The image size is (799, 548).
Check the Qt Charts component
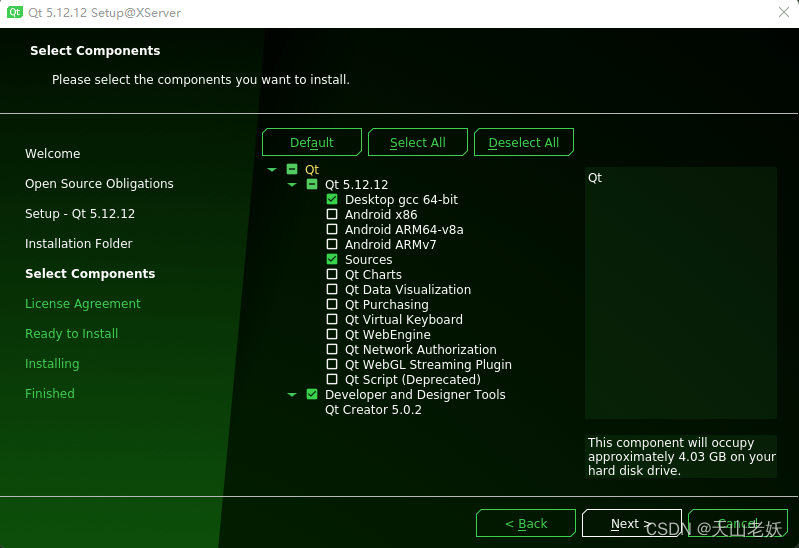click(332, 274)
